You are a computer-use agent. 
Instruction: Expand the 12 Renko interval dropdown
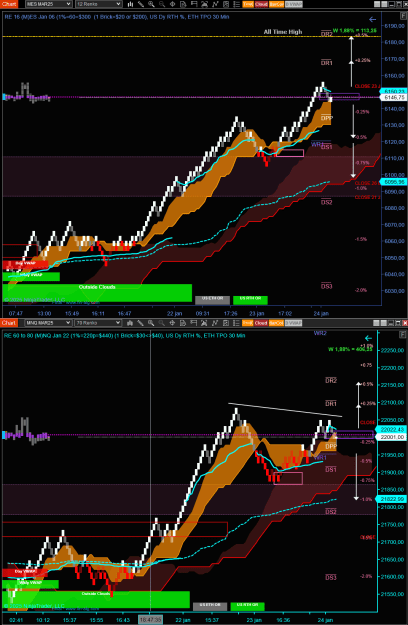coord(98,4)
